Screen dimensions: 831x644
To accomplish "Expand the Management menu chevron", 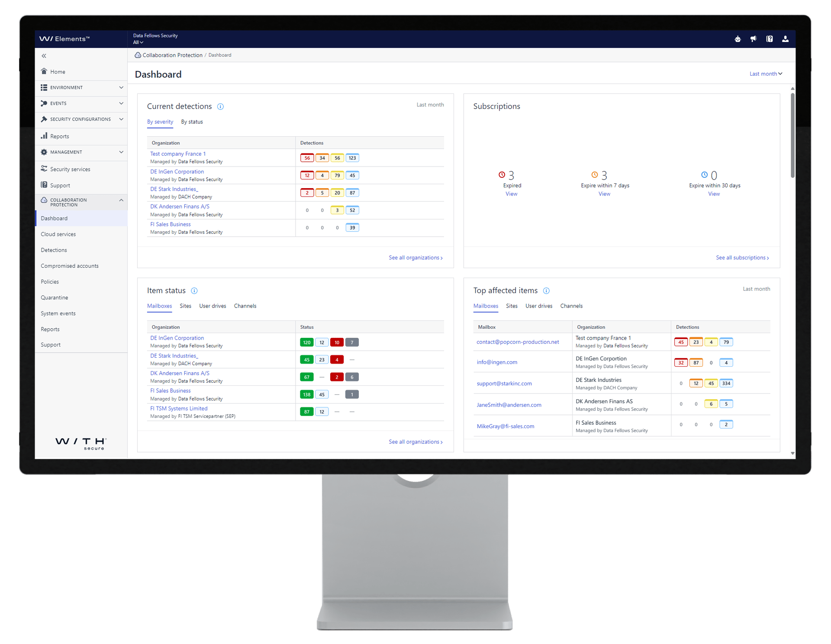I will click(121, 152).
